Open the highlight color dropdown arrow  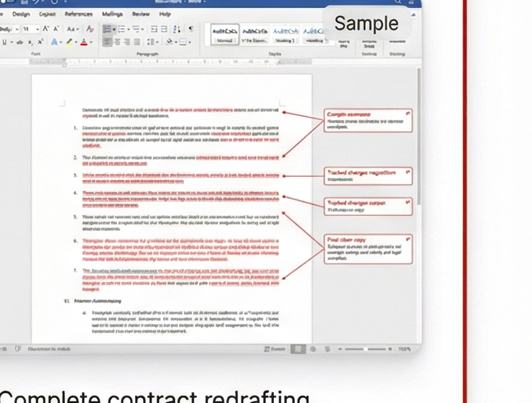[x=76, y=42]
